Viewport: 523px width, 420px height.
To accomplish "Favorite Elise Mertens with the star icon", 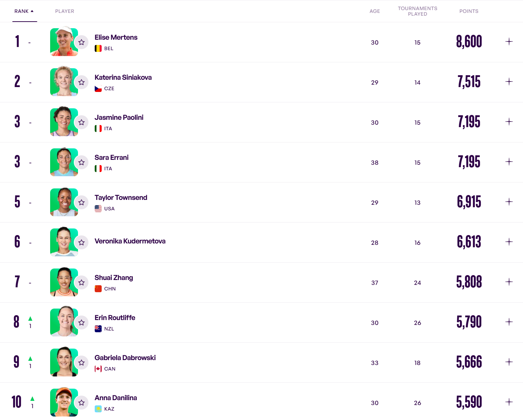I will (81, 42).
